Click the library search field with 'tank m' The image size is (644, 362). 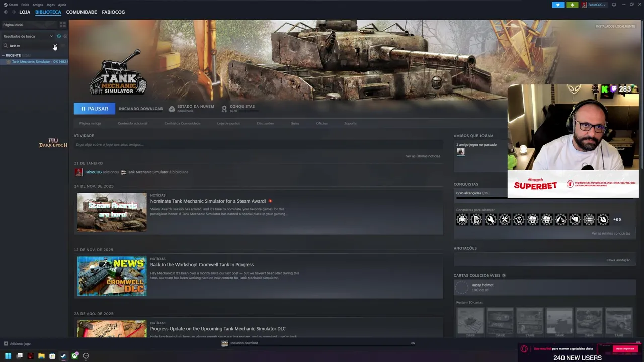point(30,46)
